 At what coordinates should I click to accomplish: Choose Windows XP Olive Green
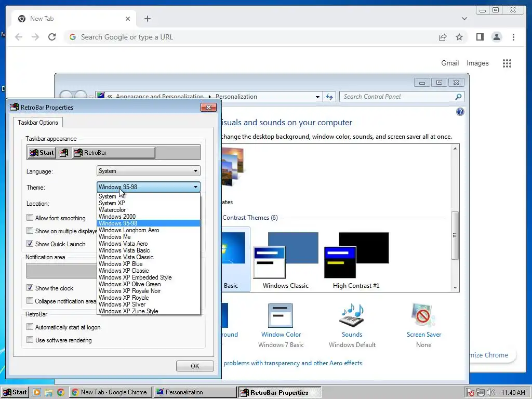pyautogui.click(x=148, y=284)
